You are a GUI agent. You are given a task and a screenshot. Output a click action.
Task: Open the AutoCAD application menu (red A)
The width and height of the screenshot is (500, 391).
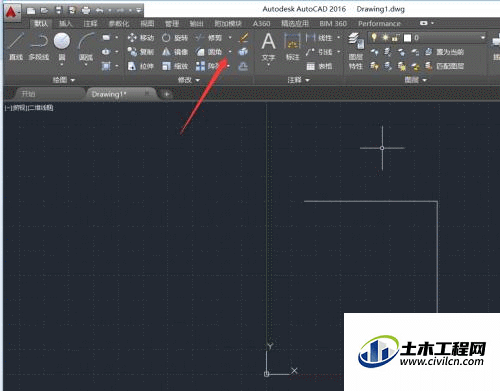[x=11, y=12]
